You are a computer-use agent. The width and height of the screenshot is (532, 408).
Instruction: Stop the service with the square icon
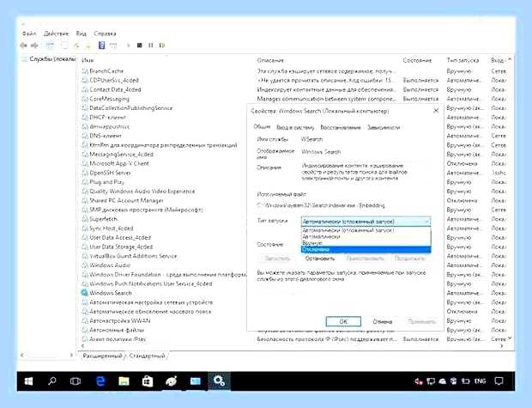[x=140, y=46]
